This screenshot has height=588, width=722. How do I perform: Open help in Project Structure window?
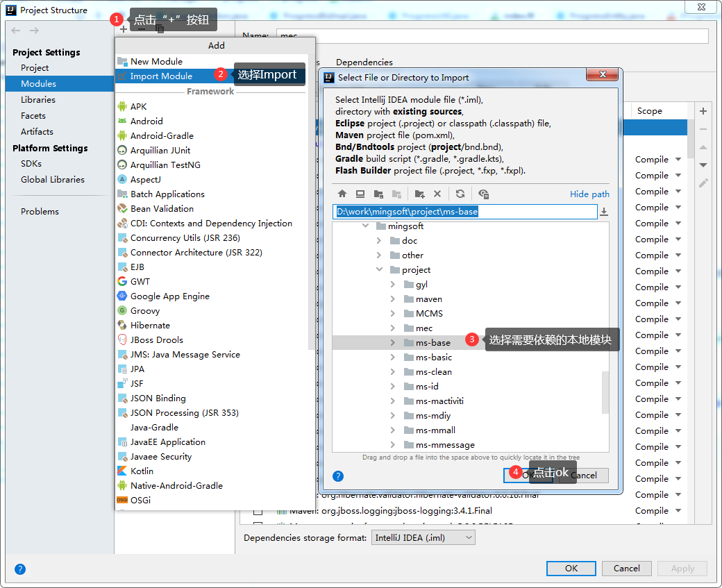pos(20,569)
